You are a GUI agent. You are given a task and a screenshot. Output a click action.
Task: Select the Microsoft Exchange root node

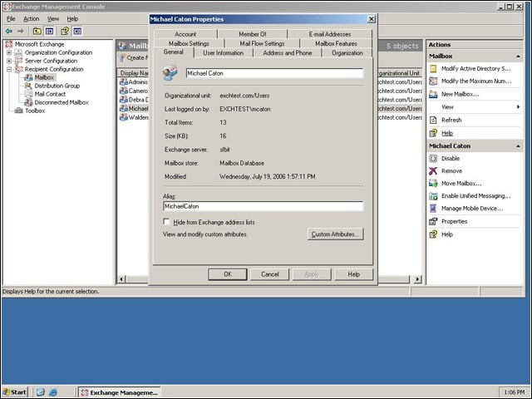coord(39,44)
